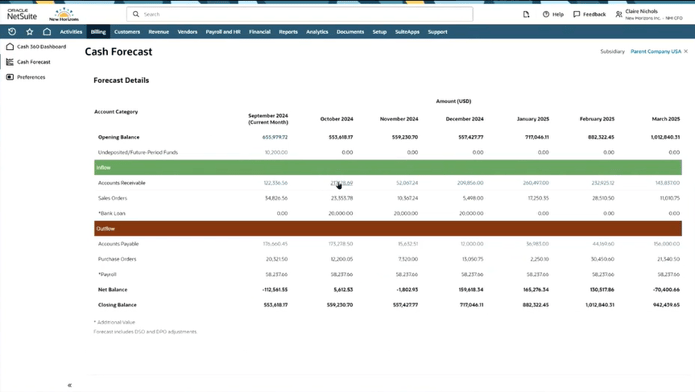Select September Purchase Orders value 20,321.50

point(277,259)
